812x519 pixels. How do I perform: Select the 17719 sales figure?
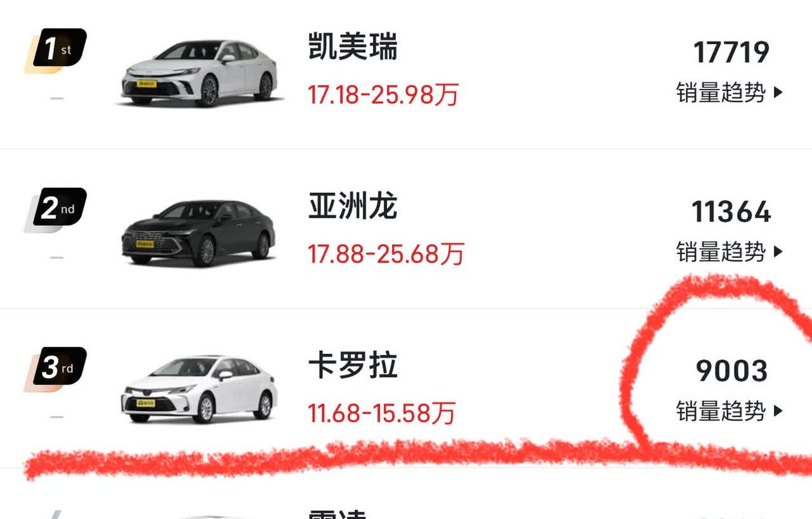click(x=731, y=53)
